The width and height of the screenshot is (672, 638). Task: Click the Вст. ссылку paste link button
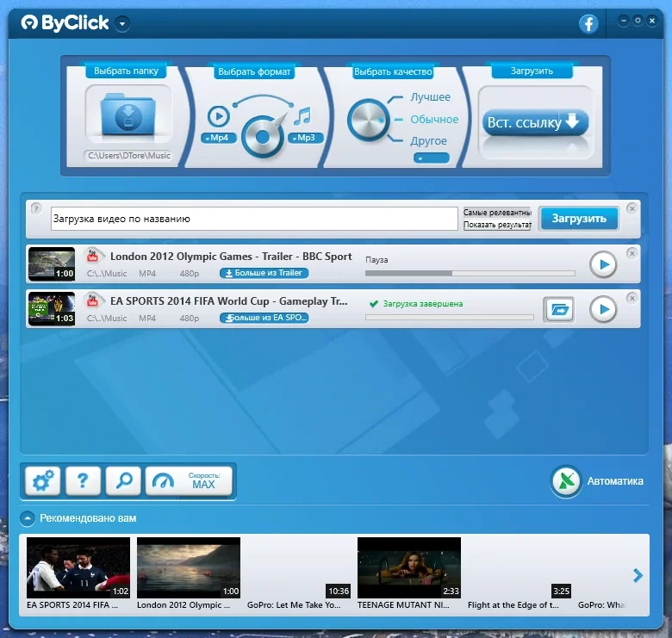coord(535,122)
